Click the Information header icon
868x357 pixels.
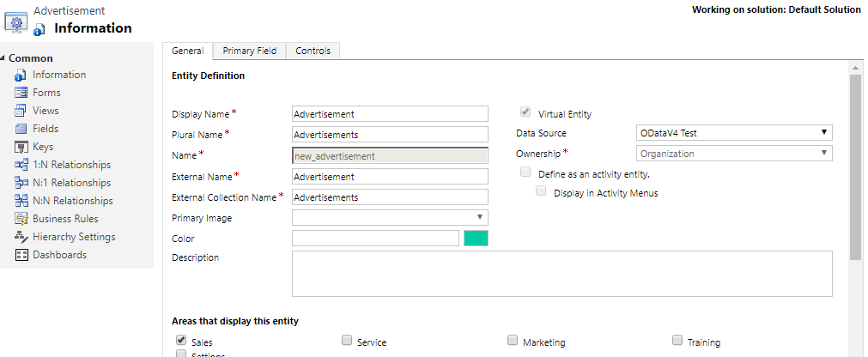[x=39, y=29]
